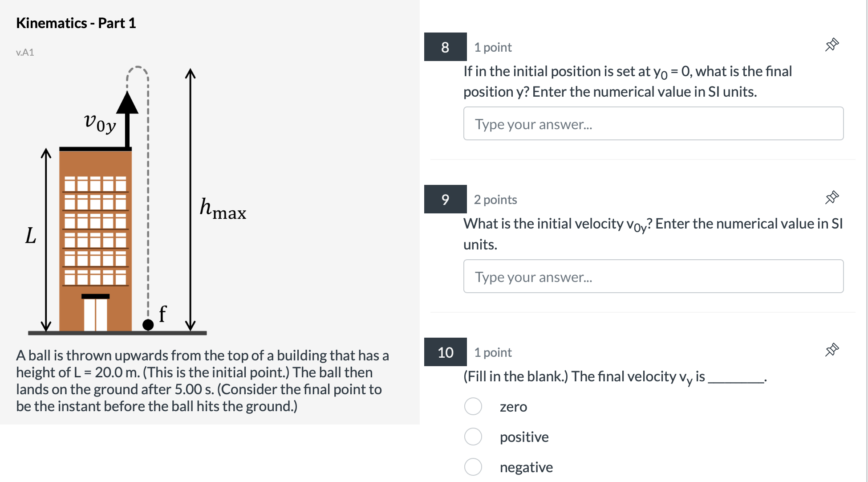
Task: Pin question 10 with pushpin icon
Action: coord(831,350)
